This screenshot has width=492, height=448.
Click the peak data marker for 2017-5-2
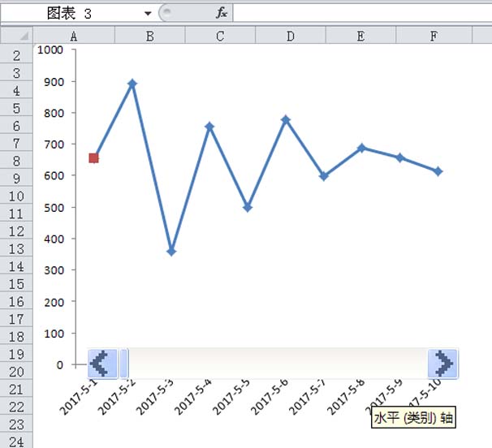pyautogui.click(x=132, y=84)
